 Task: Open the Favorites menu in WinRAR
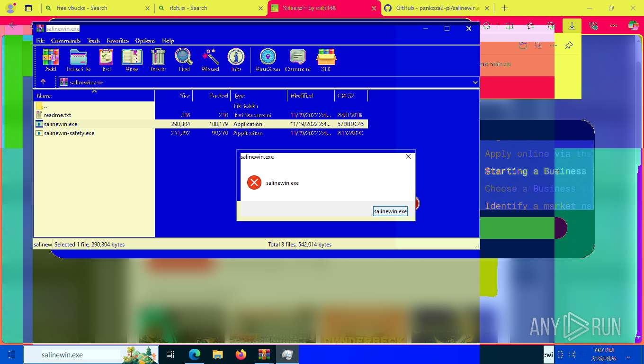[x=118, y=41]
